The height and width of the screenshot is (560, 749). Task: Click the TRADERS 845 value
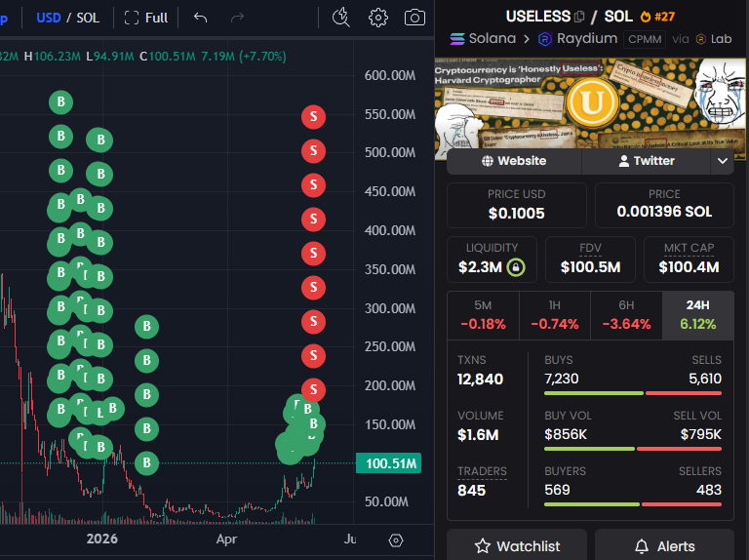[x=471, y=490]
